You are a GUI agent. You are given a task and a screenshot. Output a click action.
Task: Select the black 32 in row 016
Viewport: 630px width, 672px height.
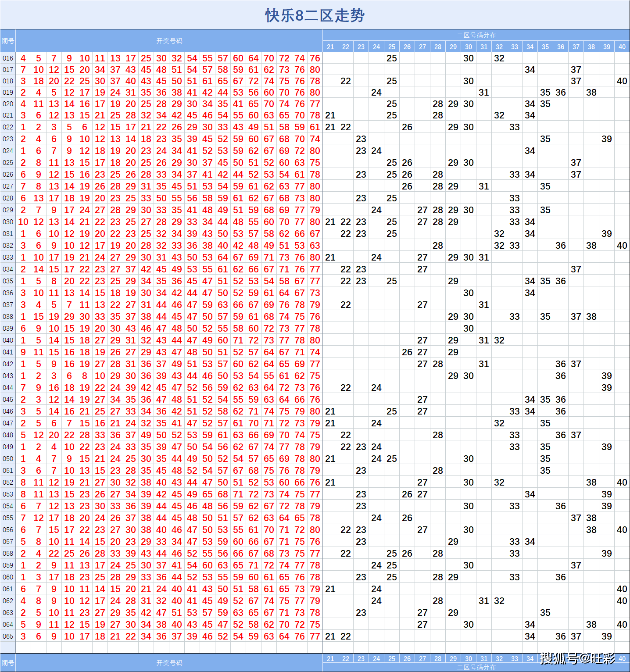click(499, 58)
